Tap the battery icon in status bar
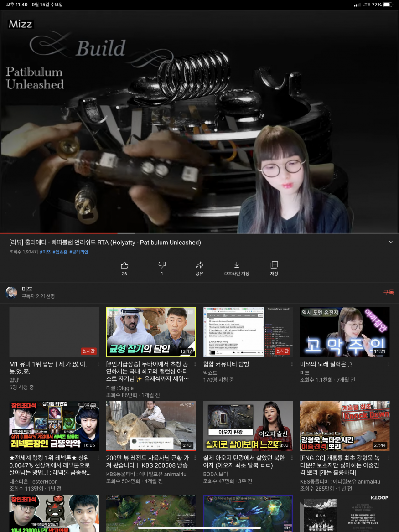 (388, 5)
